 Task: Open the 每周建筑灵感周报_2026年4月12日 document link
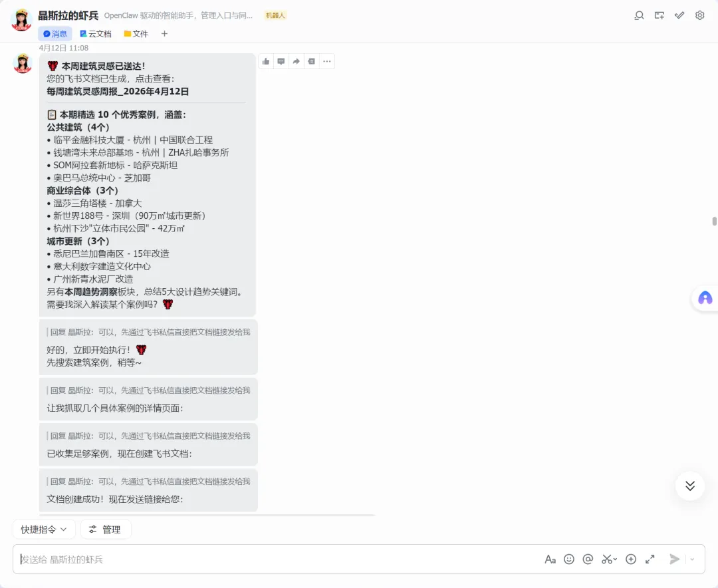coord(118,91)
